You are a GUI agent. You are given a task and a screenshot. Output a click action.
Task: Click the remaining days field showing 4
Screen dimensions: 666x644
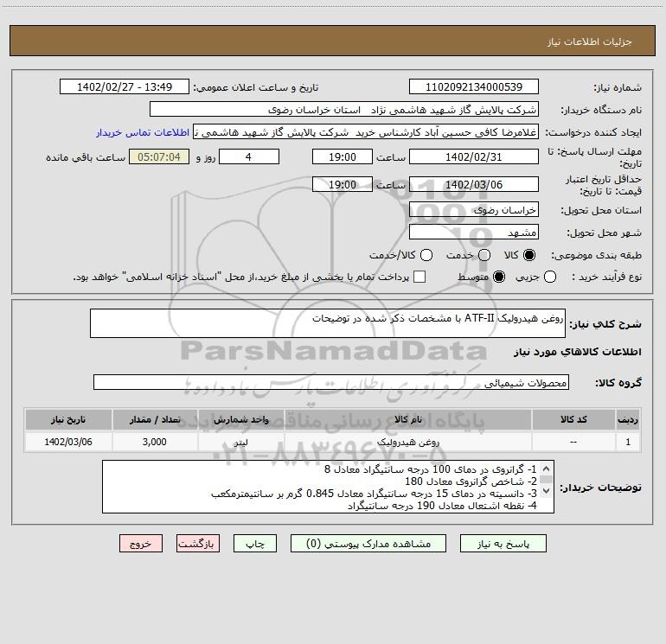249,156
